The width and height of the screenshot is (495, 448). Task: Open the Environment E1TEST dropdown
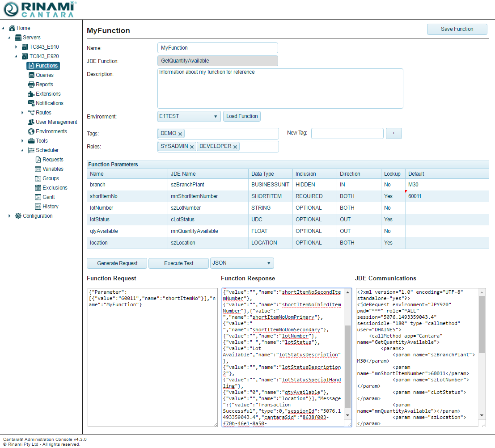tap(189, 116)
